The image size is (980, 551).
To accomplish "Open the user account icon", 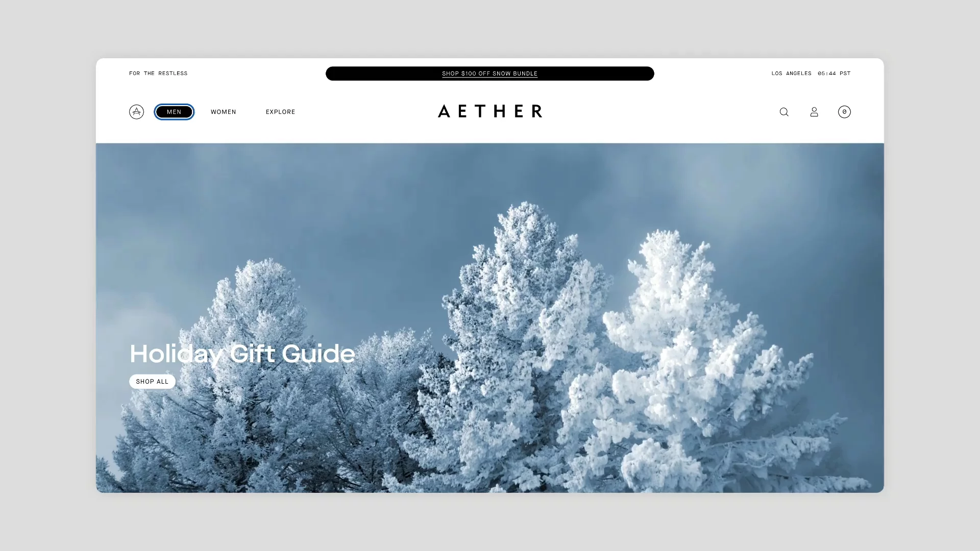I will pyautogui.click(x=814, y=111).
